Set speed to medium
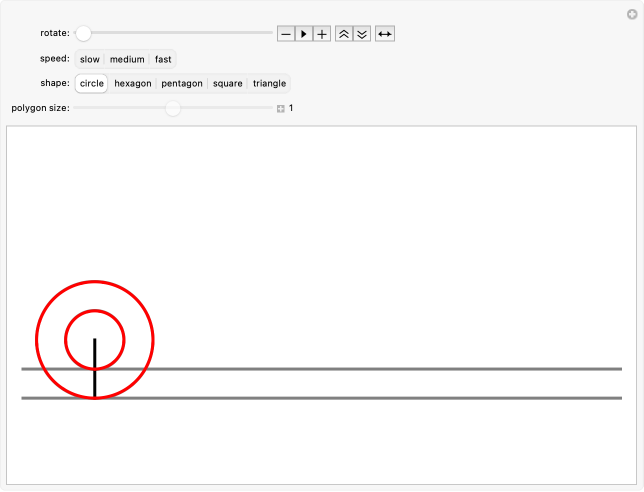This screenshot has height=492, width=644. tap(127, 59)
